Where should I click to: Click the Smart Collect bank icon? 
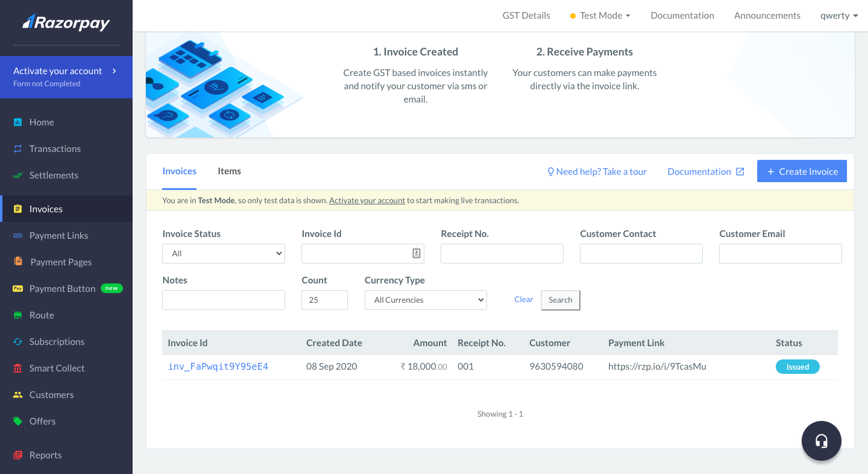[18, 368]
